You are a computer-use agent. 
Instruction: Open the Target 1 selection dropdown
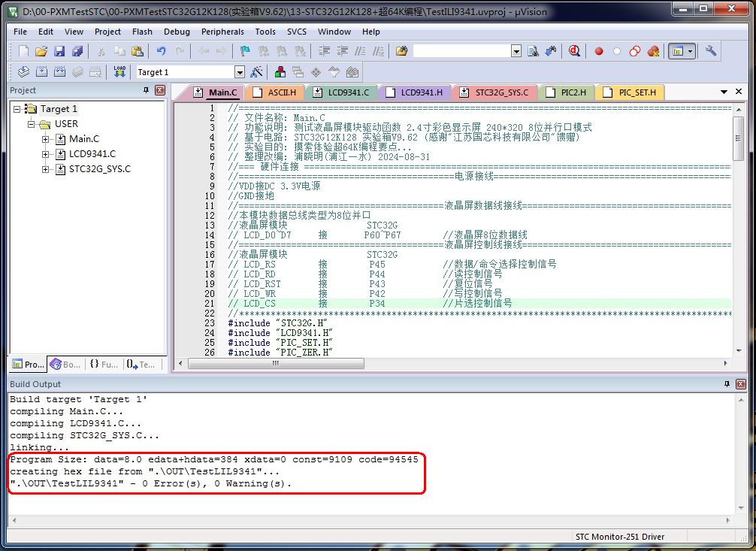240,72
